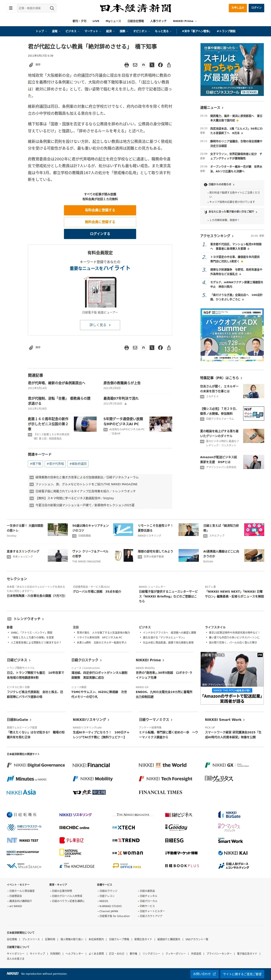The width and height of the screenshot is (271, 980).
Task: Open the Myニュース menu item
Action: click(x=113, y=21)
